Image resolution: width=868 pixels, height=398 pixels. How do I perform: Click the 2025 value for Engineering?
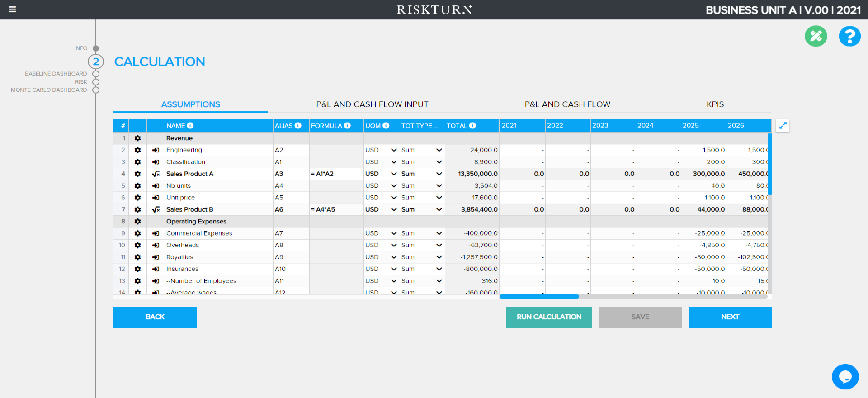(703, 150)
